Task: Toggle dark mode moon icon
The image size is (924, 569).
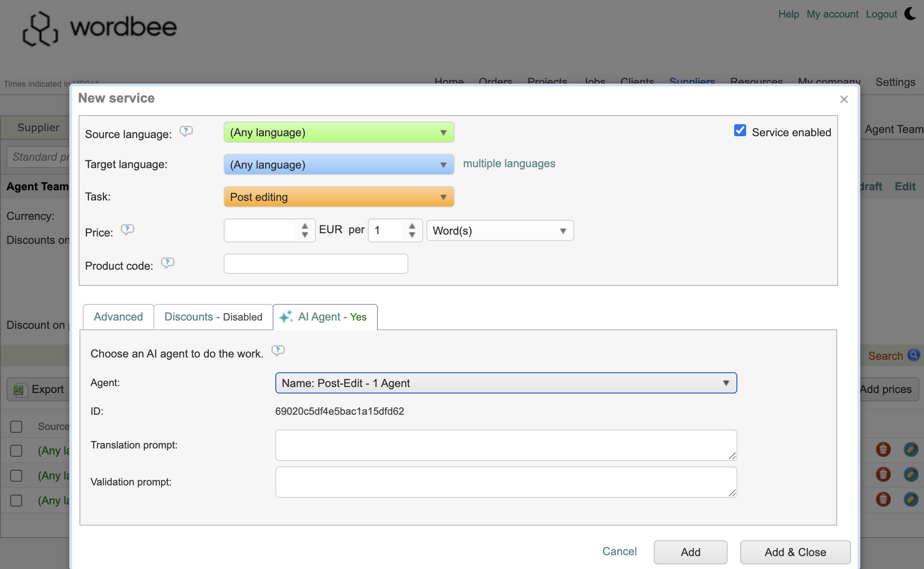Action: point(910,14)
